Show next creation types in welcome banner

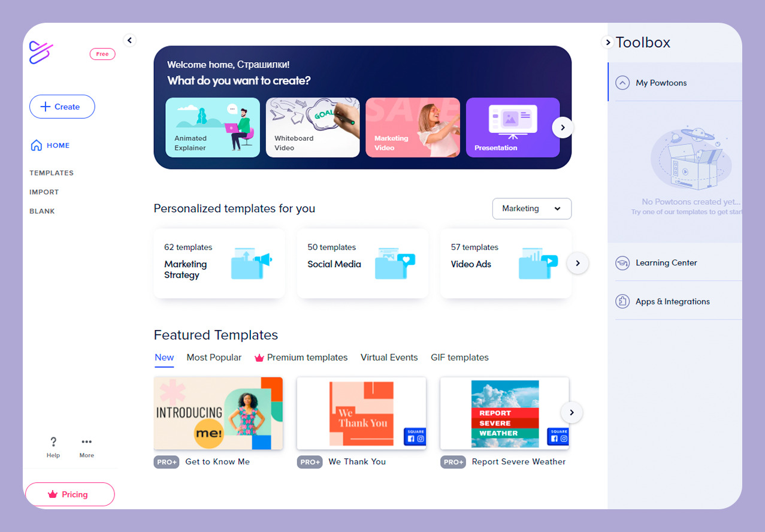point(563,128)
